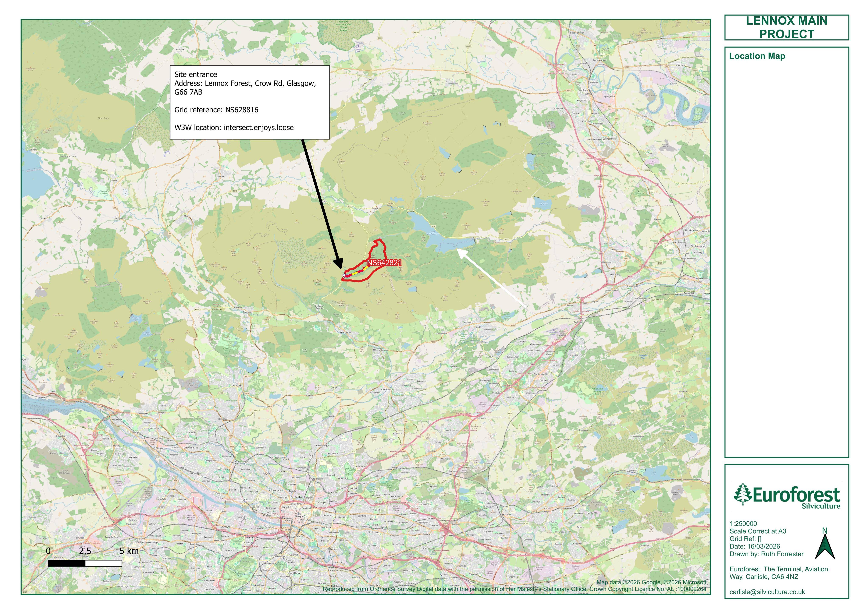Select the 1:250000 scale text
The width and height of the screenshot is (868, 614).
coord(743,524)
